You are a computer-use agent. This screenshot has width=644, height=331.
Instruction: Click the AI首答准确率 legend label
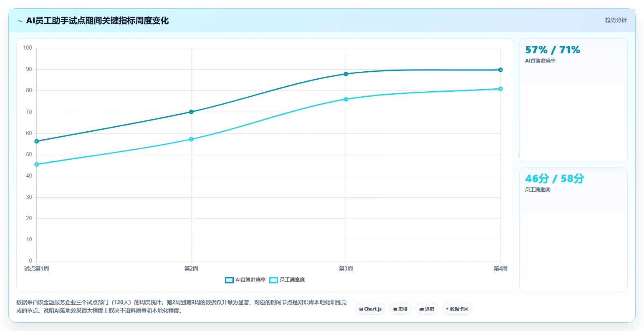pos(250,280)
